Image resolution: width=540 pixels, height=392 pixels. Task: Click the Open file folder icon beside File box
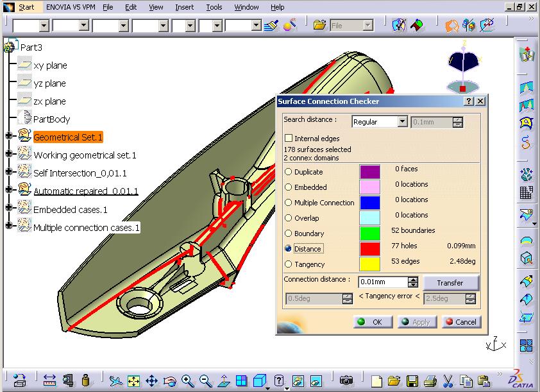click(319, 25)
